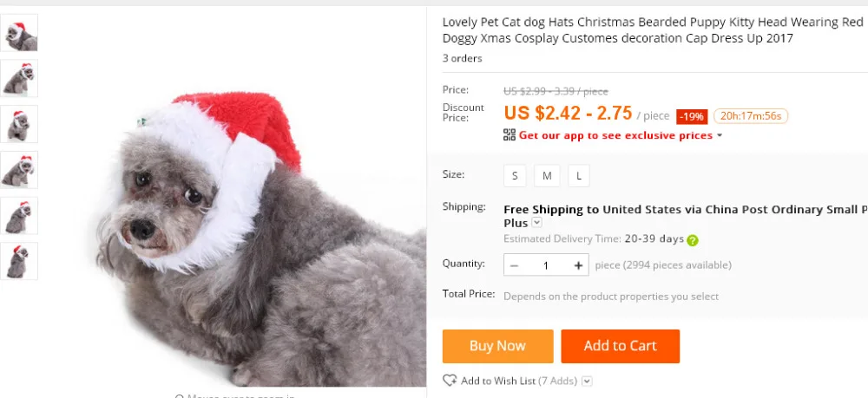Select the third product thumbnail

[18, 124]
